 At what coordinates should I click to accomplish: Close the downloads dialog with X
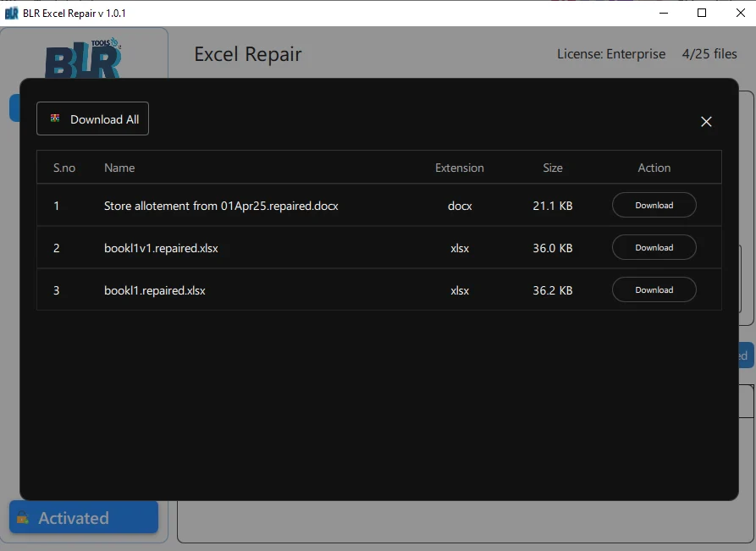pyautogui.click(x=706, y=121)
